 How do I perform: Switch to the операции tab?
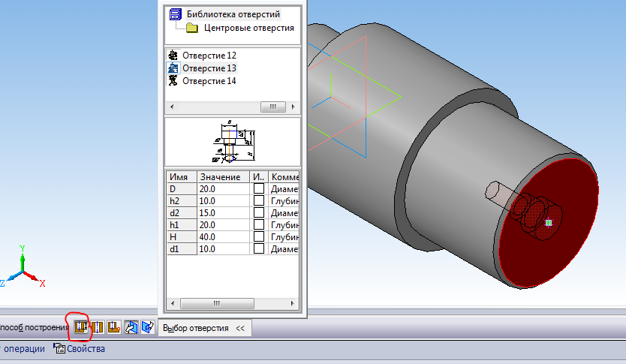coord(22,349)
